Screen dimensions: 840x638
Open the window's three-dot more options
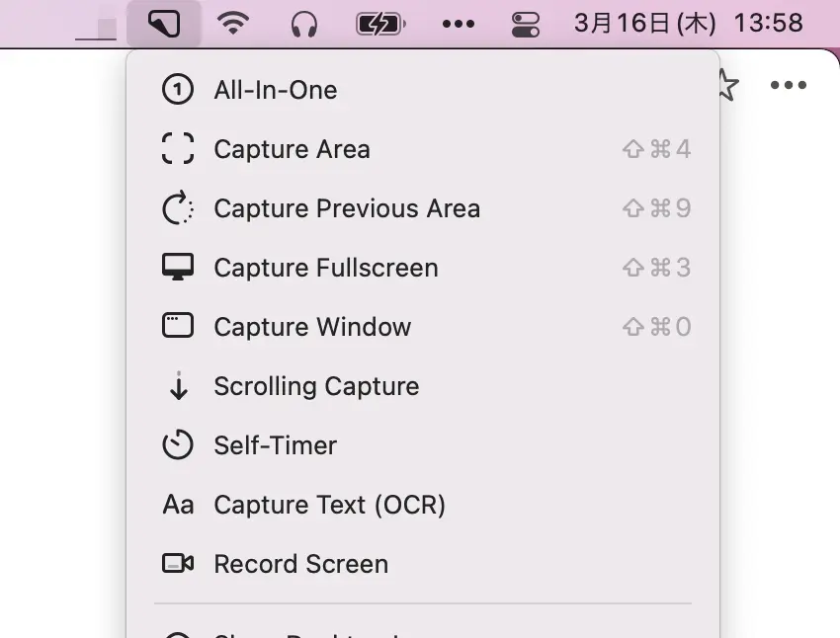[x=788, y=85]
